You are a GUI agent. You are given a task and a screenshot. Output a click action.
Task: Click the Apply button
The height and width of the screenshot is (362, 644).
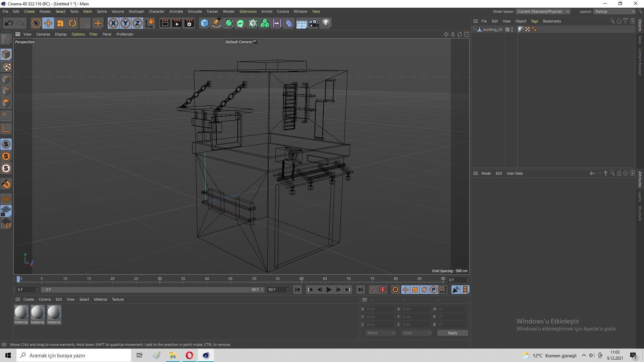[452, 333]
